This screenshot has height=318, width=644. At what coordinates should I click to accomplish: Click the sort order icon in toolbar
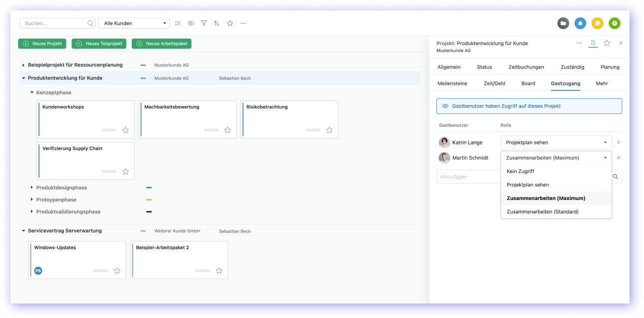(x=217, y=23)
